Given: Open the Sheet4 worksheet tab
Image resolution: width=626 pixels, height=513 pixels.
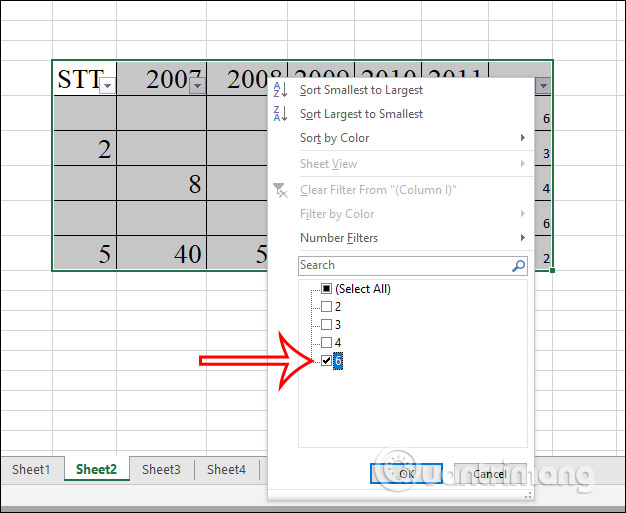Looking at the screenshot, I should click(226, 469).
